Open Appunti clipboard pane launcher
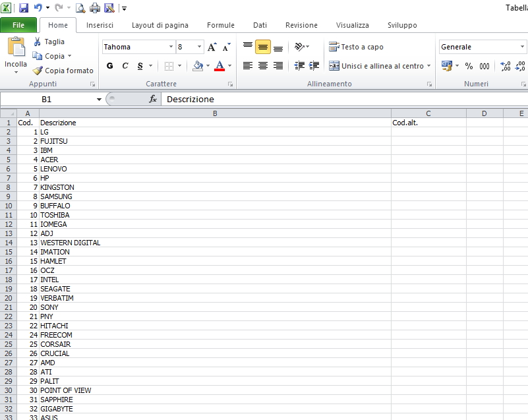This screenshot has height=420, width=528. click(92, 84)
